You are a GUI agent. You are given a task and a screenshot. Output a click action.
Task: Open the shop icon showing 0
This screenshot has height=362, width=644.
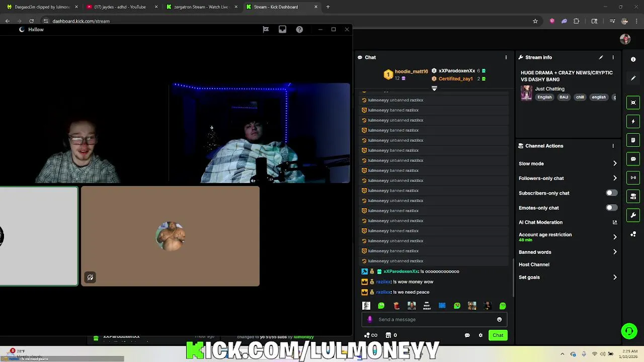[x=391, y=335]
